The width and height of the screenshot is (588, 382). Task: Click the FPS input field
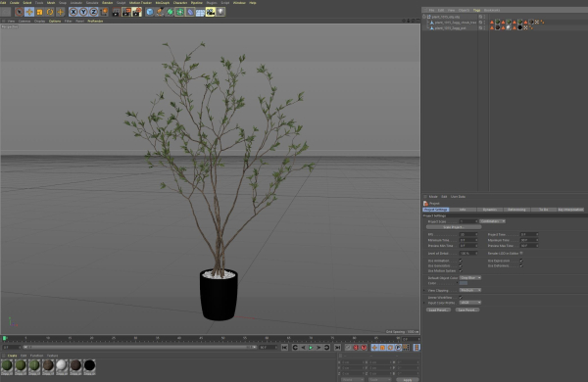(468, 235)
